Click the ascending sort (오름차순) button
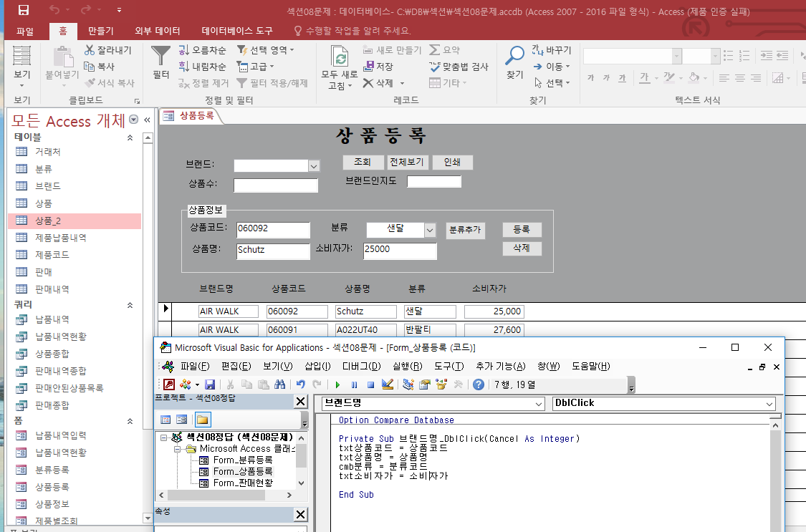Viewport: 806px width, 532px height. (x=202, y=50)
